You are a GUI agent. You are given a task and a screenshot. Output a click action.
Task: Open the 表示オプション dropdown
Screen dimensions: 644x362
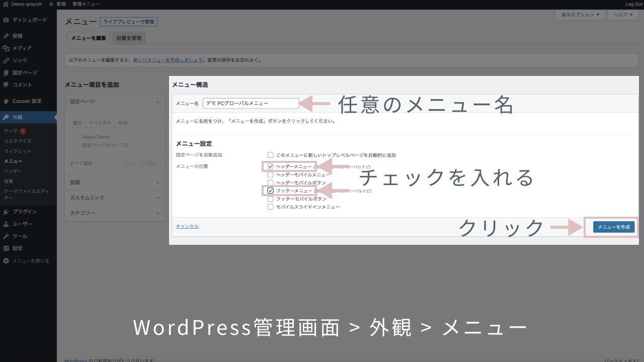point(580,15)
